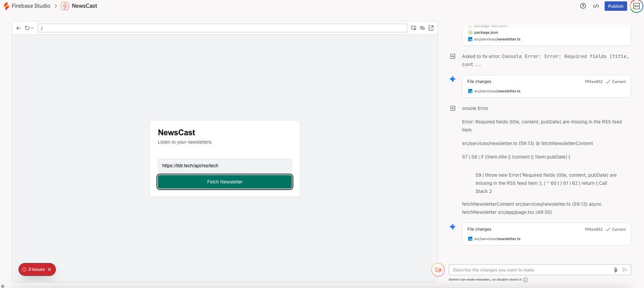Click the "onsole Error" message heading
Screen dimensions: 644x288
point(475,108)
